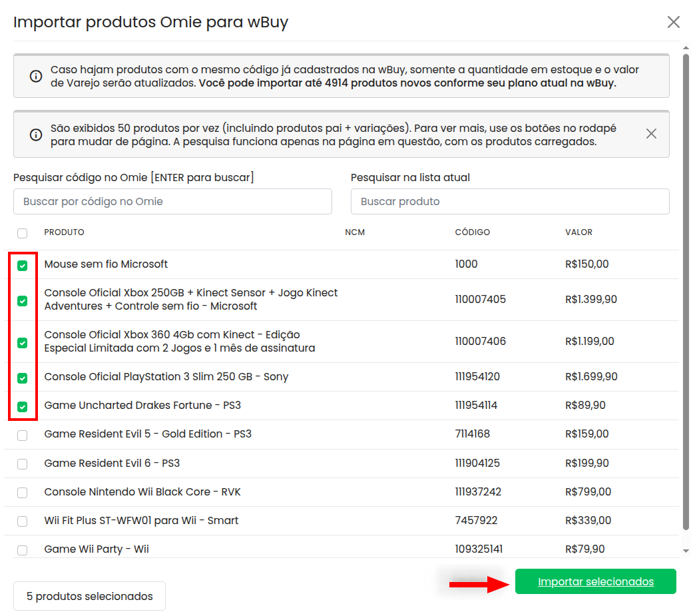Click the 5 produtos selecionados button

[89, 596]
